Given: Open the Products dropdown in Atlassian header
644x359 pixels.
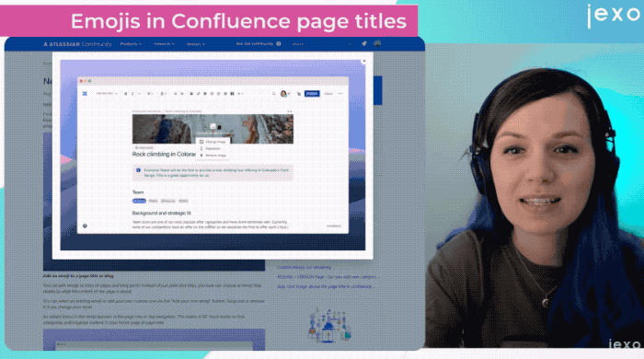Looking at the screenshot, I should coord(131,44).
